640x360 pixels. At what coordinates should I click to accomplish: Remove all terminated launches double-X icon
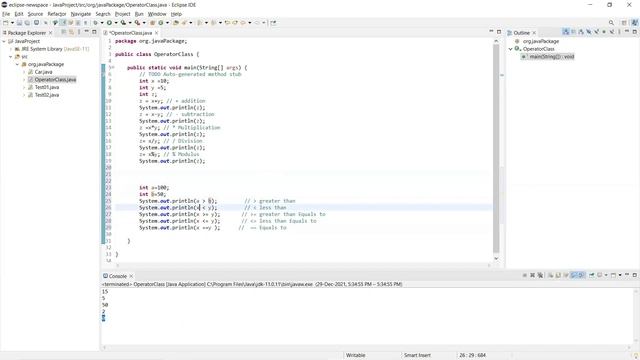[540, 276]
